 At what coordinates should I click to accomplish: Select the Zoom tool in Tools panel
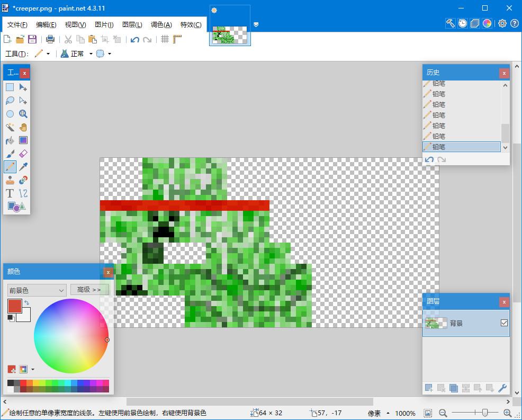pos(23,114)
